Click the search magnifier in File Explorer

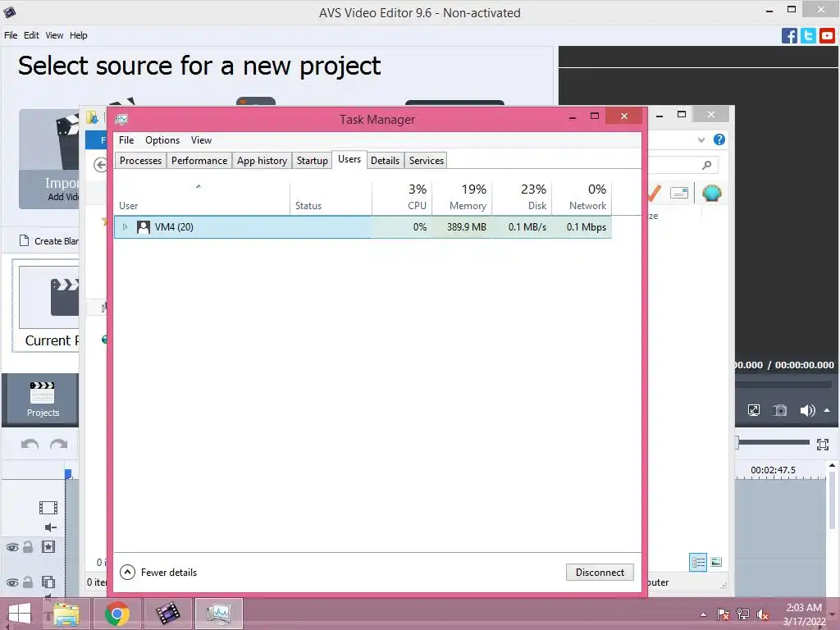(x=706, y=165)
